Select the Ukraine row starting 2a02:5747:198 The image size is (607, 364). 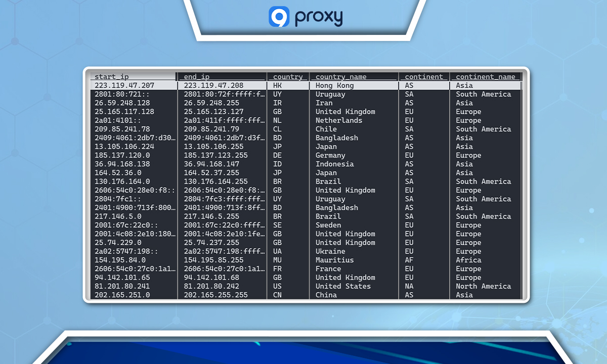(x=303, y=251)
